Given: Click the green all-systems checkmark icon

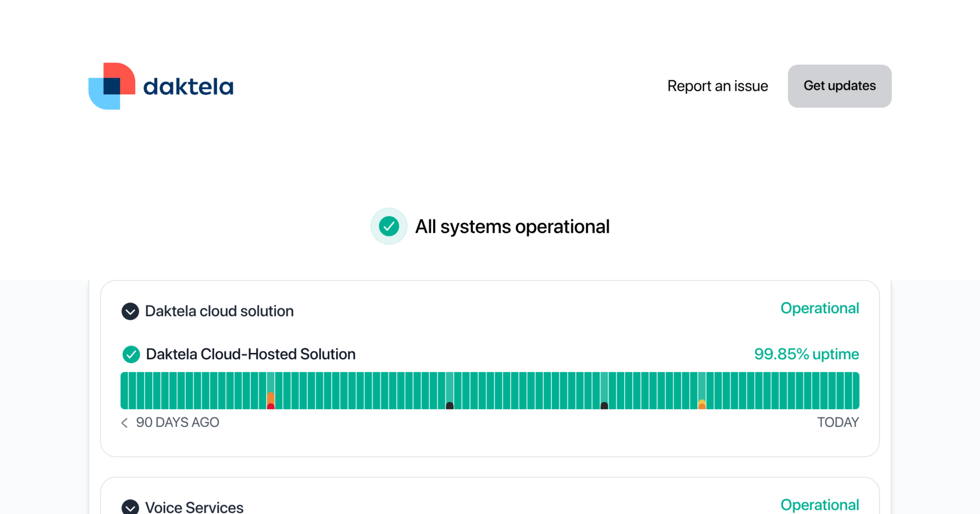Looking at the screenshot, I should point(389,226).
